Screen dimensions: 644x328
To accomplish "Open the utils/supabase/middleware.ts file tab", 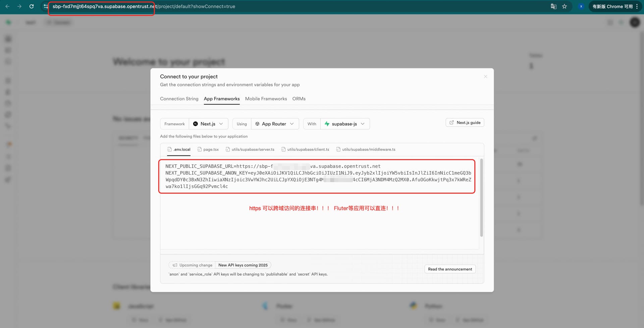I will point(366,149).
